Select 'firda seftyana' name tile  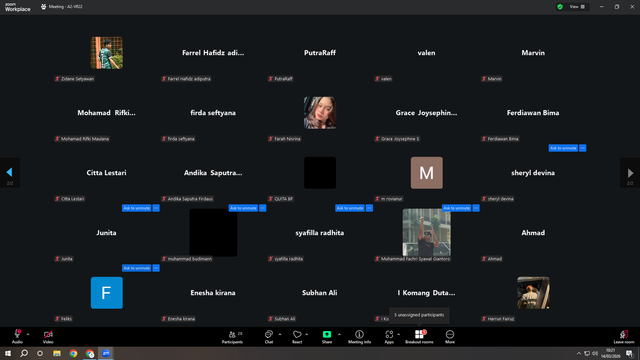coord(213,113)
